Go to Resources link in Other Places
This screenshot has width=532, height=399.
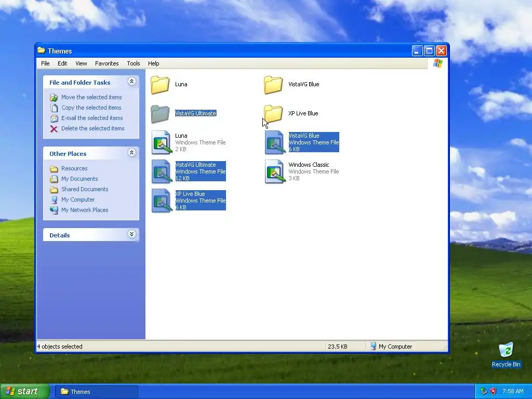74,168
